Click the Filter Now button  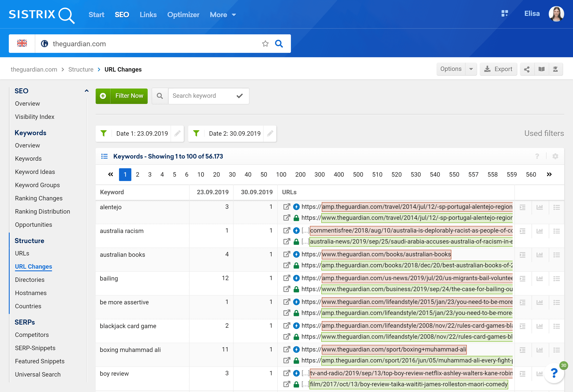(122, 96)
